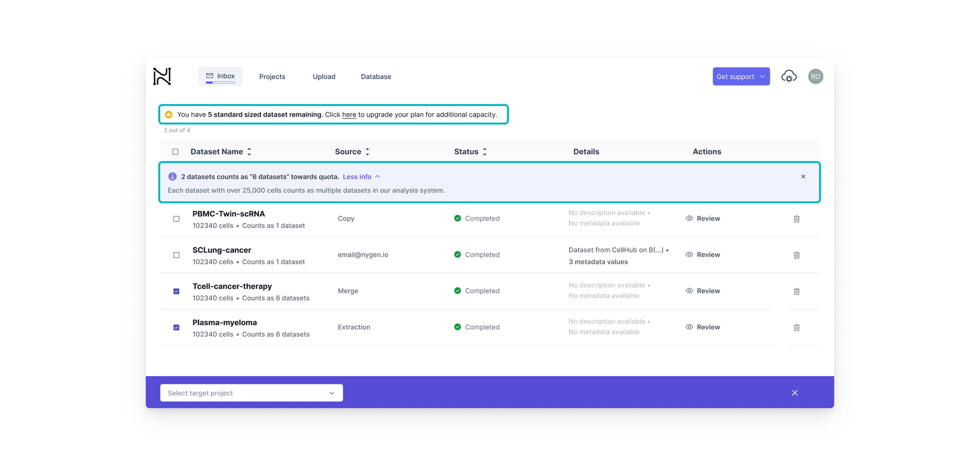Toggle the select-all header checkbox
Viewport: 980px width, 466px height.
[175, 152]
